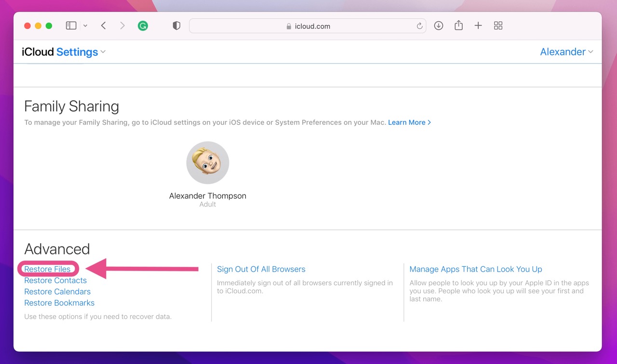Open the green Grammarly extension icon
This screenshot has height=364, width=617.
click(x=143, y=26)
